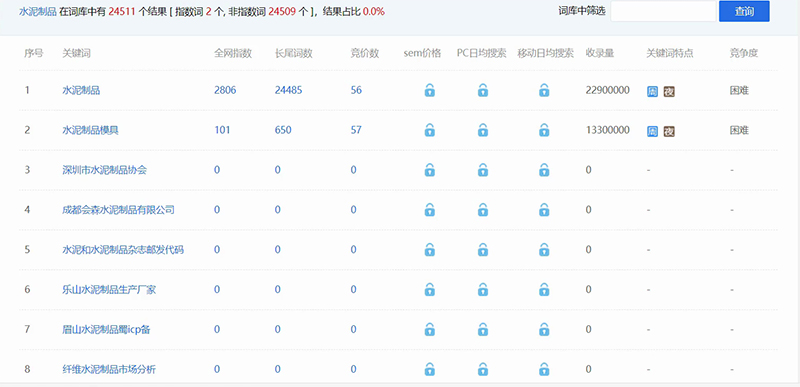This screenshot has height=387, width=800.
Task: Click PC日均搜索 lock for 乐山水泥制品生产厂家
Action: pyautogui.click(x=483, y=289)
